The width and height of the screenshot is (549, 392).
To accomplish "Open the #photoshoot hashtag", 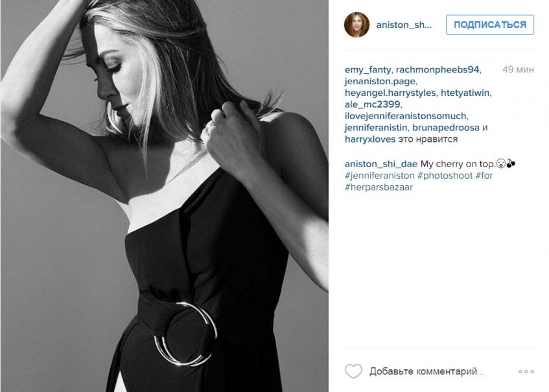I will pyautogui.click(x=445, y=176).
